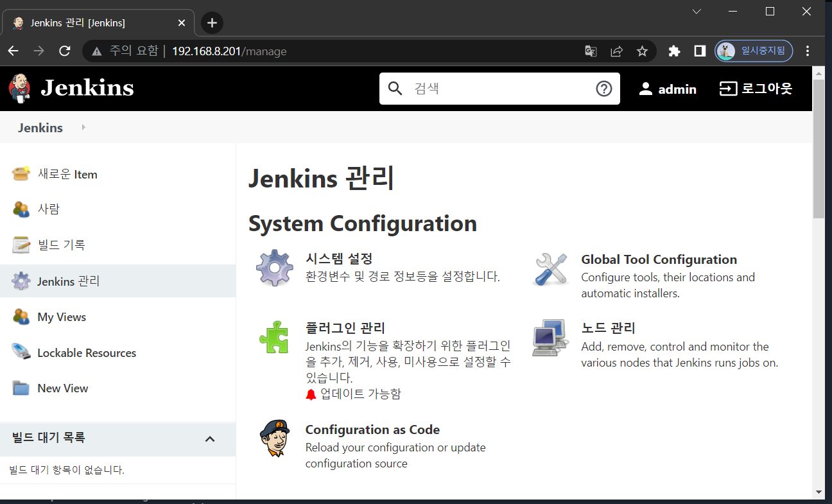This screenshot has height=504, width=832.
Task: Select 새로운 Item in side menu
Action: point(67,174)
